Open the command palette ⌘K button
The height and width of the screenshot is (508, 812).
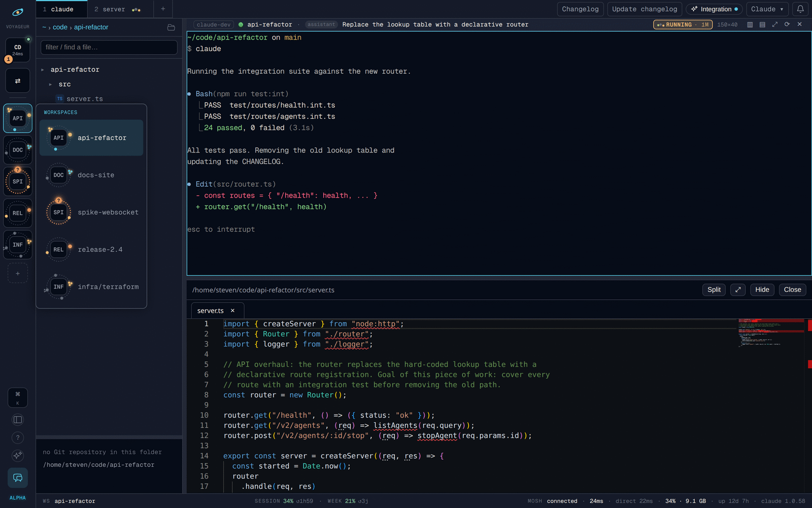[x=18, y=398]
